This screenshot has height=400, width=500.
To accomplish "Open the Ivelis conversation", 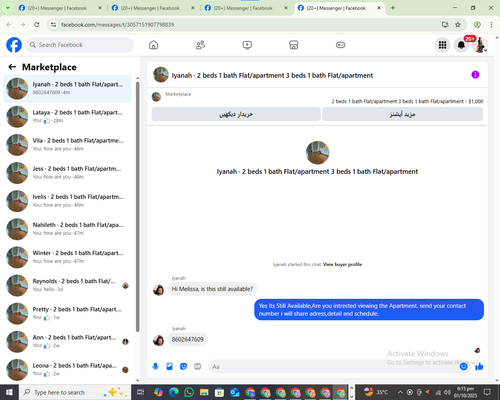I will (x=67, y=201).
